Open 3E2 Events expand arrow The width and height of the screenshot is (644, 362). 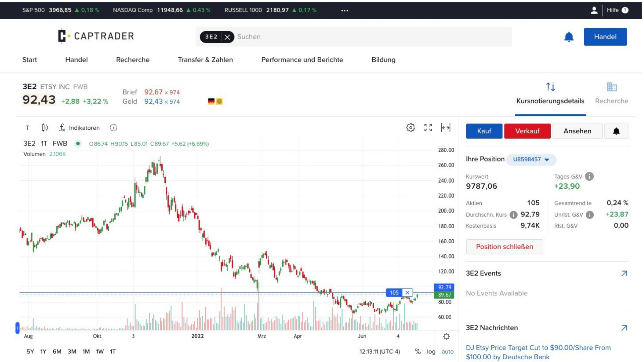624,274
